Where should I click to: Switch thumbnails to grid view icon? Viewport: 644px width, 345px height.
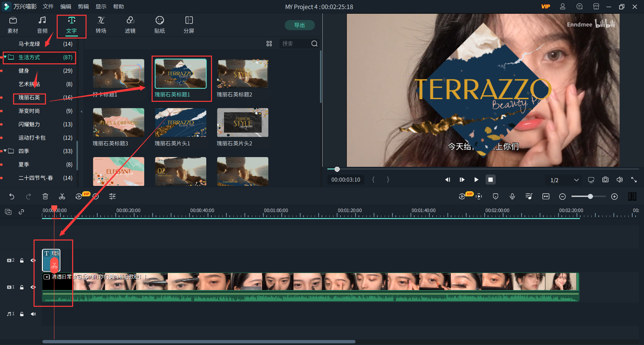[269, 44]
